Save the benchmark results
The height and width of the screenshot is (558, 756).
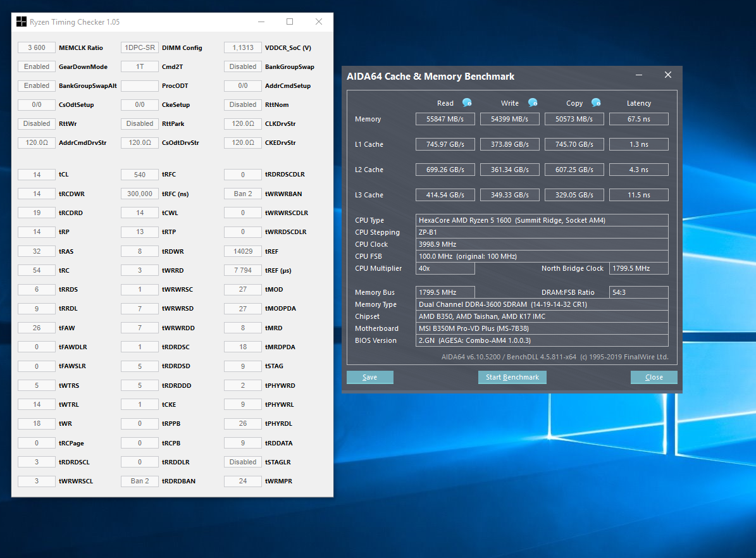(x=370, y=377)
